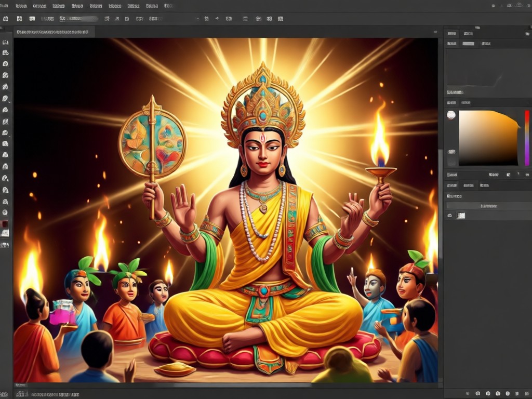
Task: Select the second tool from the top of the left toolbox
Action: click(x=5, y=52)
